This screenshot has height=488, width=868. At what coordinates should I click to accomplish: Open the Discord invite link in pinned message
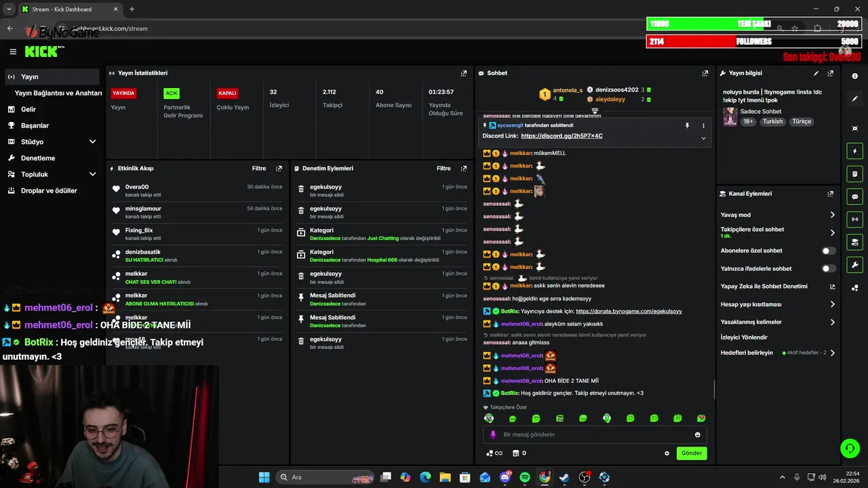click(x=561, y=136)
